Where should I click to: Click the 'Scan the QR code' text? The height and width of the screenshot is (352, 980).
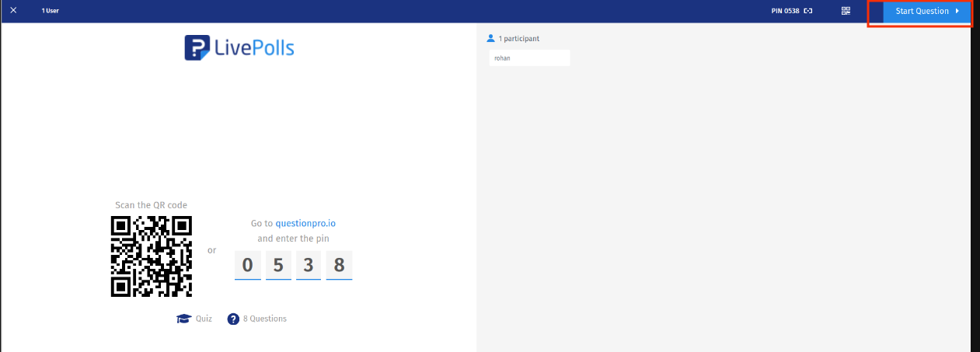tap(151, 205)
